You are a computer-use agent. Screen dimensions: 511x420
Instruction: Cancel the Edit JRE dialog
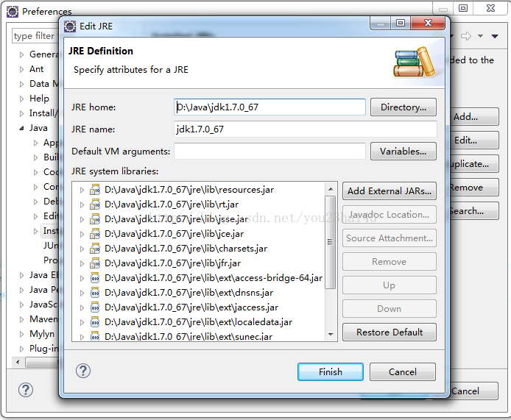pyautogui.click(x=403, y=371)
